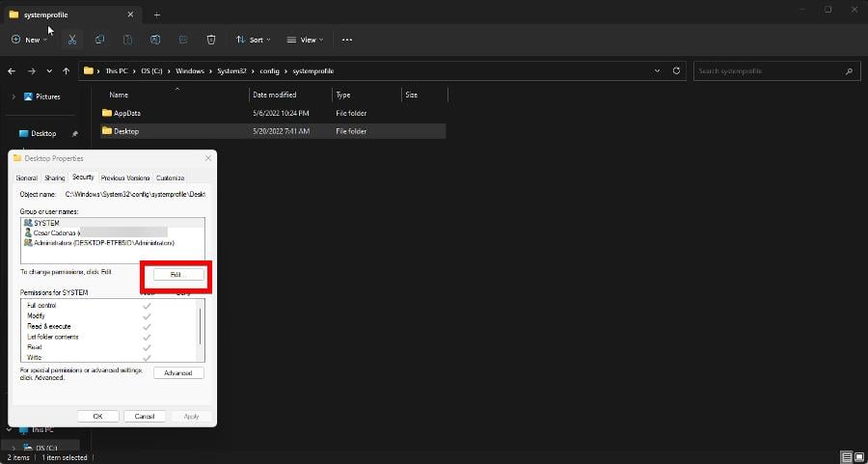This screenshot has height=464, width=868.
Task: Click the Refresh icon beside address bar
Action: [x=677, y=71]
